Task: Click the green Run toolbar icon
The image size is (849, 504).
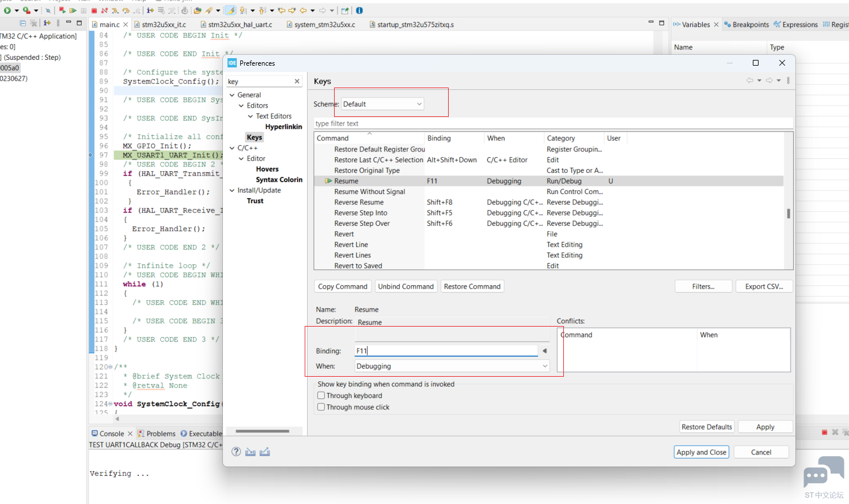Action: click(x=7, y=10)
